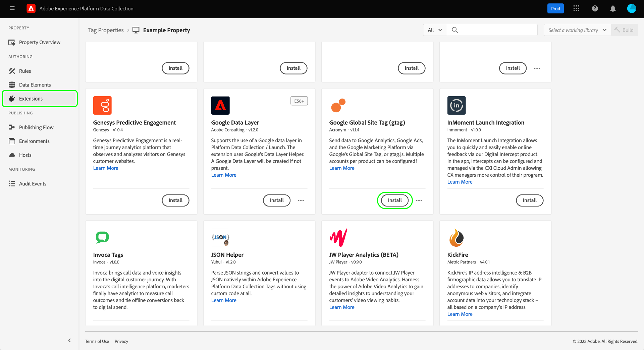Image resolution: width=644 pixels, height=350 pixels.
Task: Open the Select a working library dropdown
Action: 577,30
